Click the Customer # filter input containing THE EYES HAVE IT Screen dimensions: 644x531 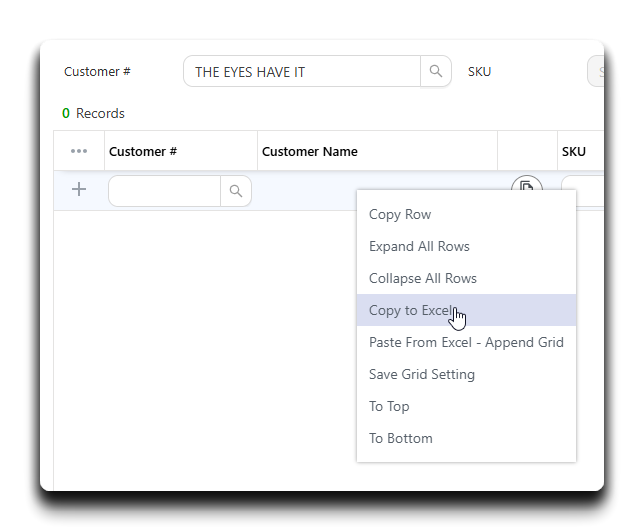tap(302, 71)
